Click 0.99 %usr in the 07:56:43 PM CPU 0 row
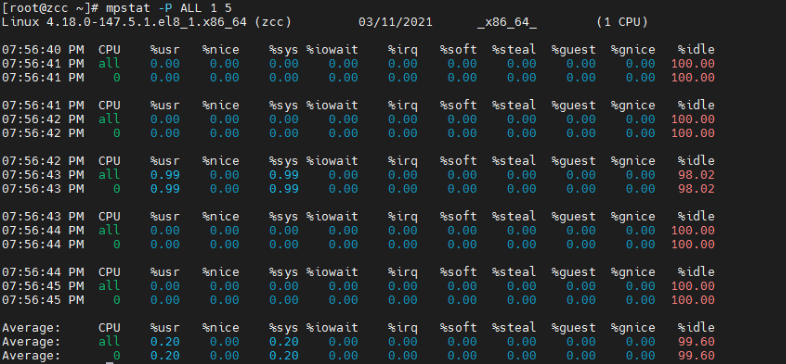 tap(165, 189)
